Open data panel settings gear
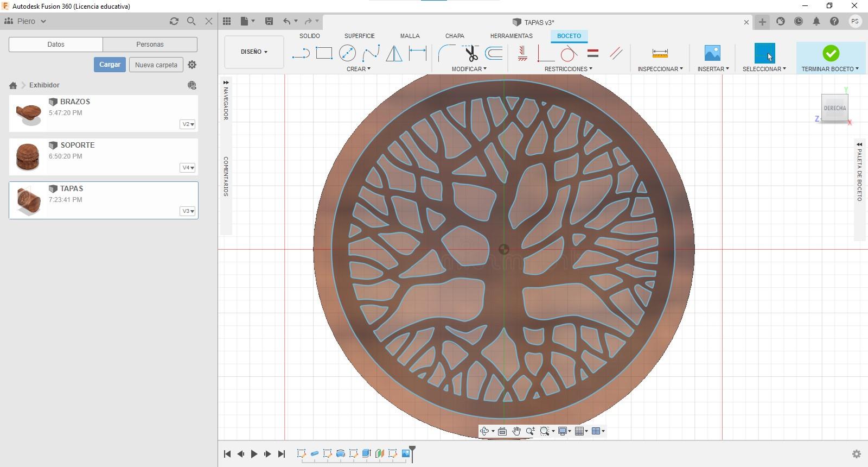Screen dimensions: 868x467 click(x=192, y=65)
